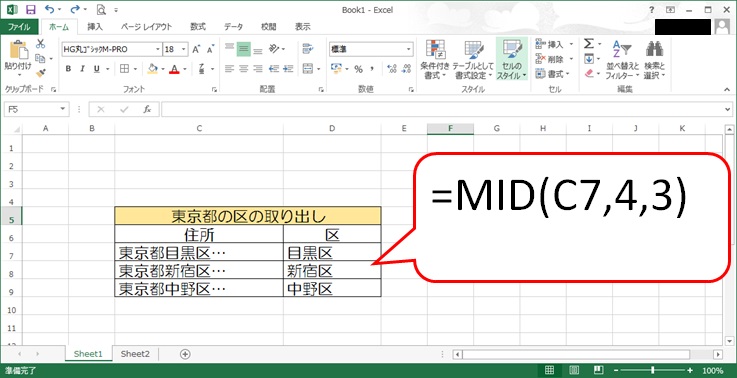Center cell text horizontally
The image size is (737, 378).
tap(243, 69)
